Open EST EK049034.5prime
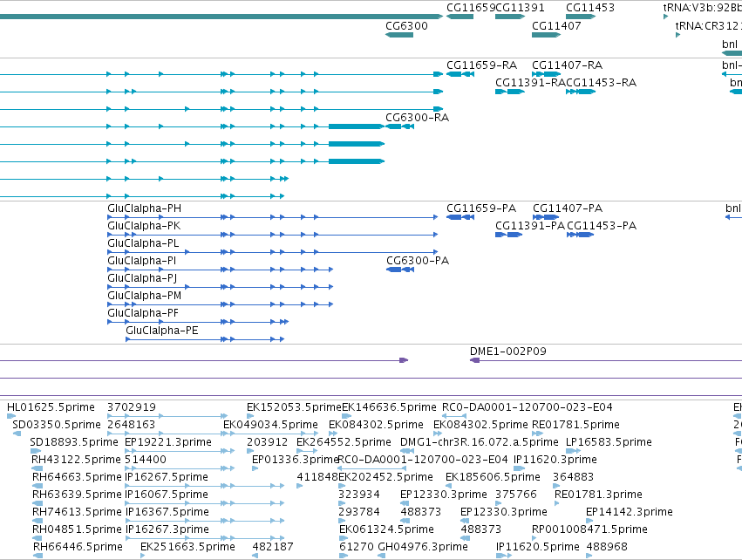 tap(270, 425)
